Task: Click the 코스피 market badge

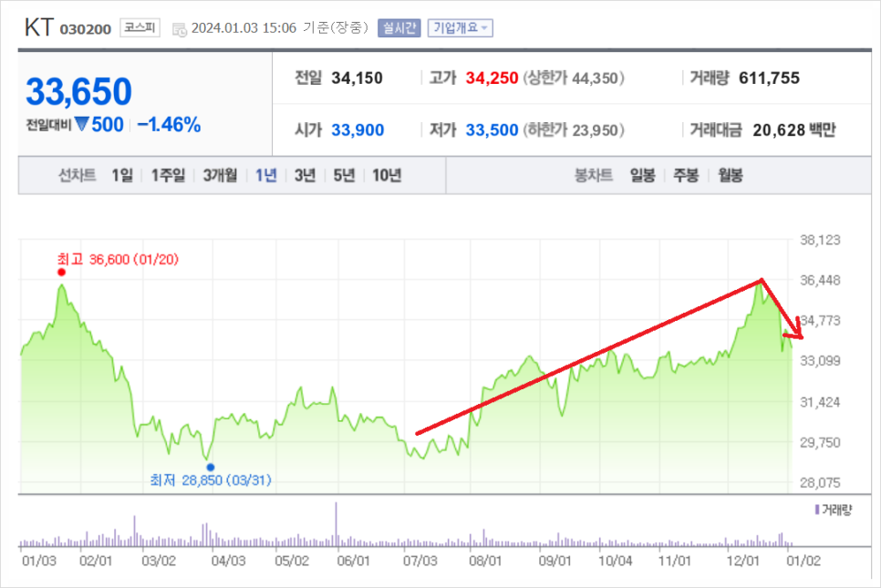Action: click(x=140, y=27)
